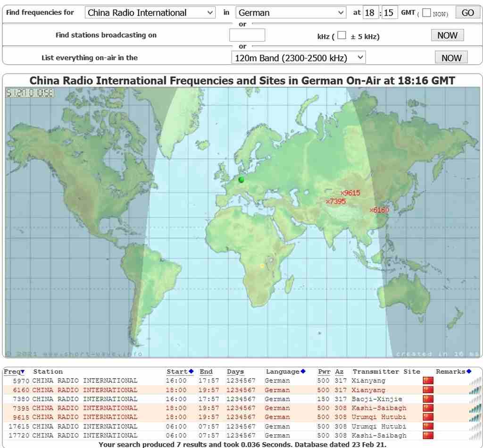
Task: Click the 9615 frequency cell
Action: [21, 417]
